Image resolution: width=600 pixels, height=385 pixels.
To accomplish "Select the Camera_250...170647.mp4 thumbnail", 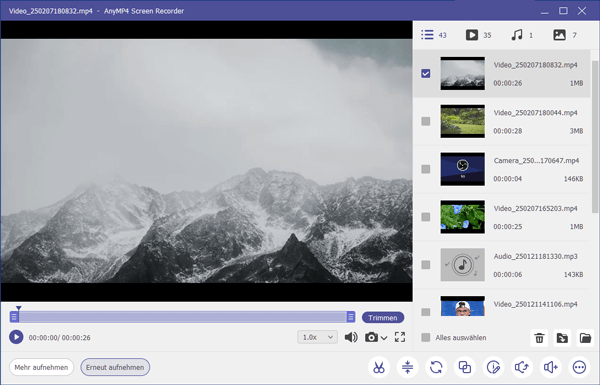I will pos(462,169).
